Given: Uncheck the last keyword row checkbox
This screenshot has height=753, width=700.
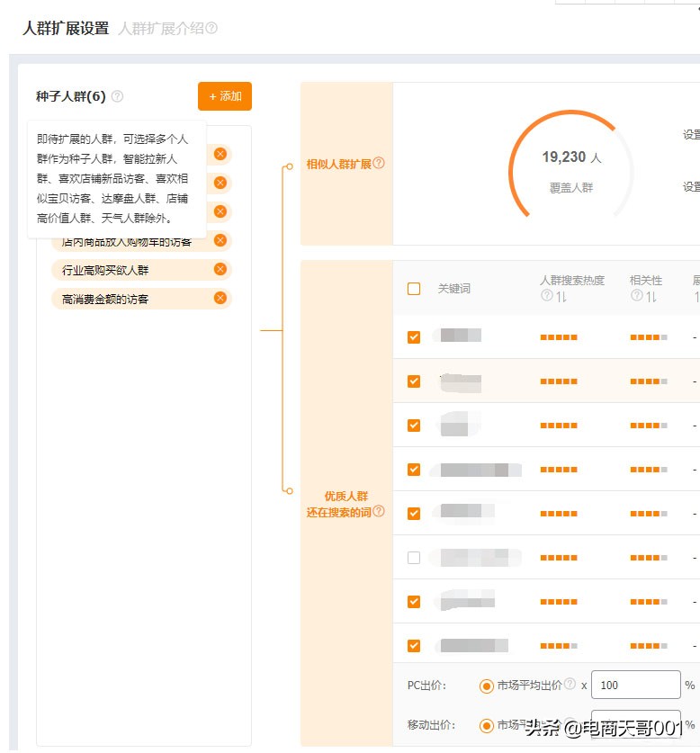Looking at the screenshot, I should tap(414, 646).
